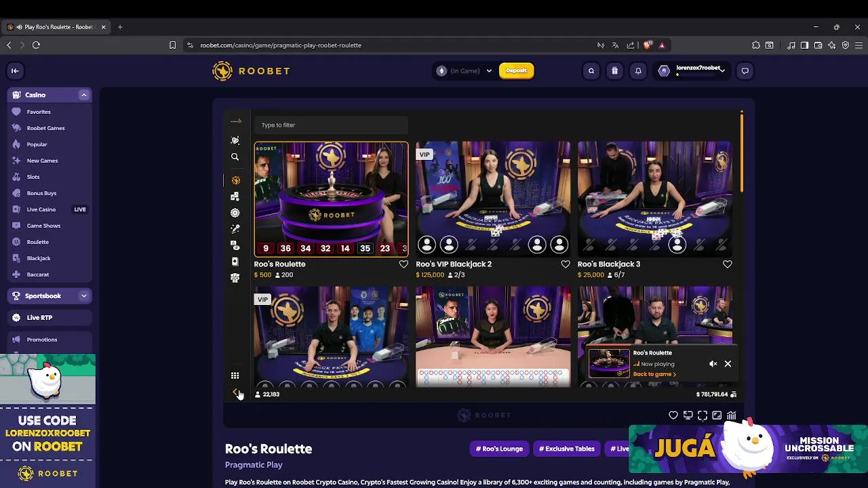Screen dimensions: 868x488
Task: Open Pragmatic Play provider link
Action: (254, 465)
